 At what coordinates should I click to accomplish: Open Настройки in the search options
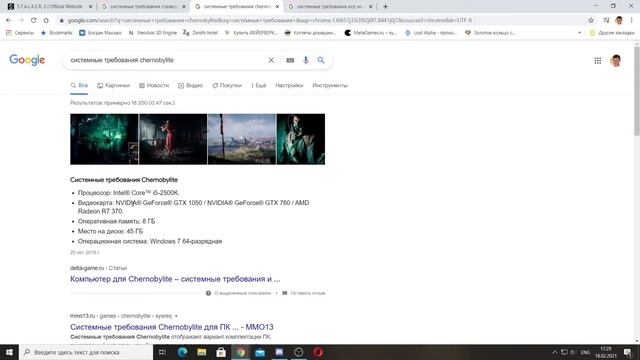(x=289, y=85)
